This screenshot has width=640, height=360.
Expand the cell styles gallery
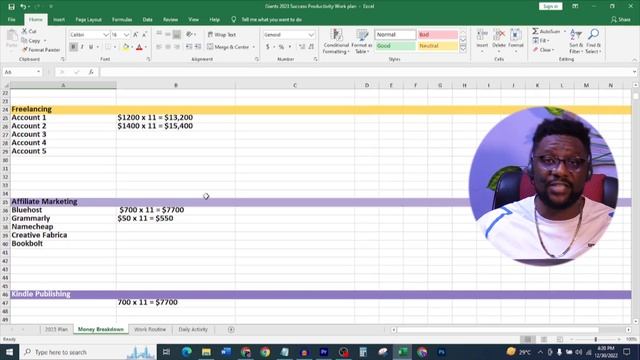[x=463, y=49]
